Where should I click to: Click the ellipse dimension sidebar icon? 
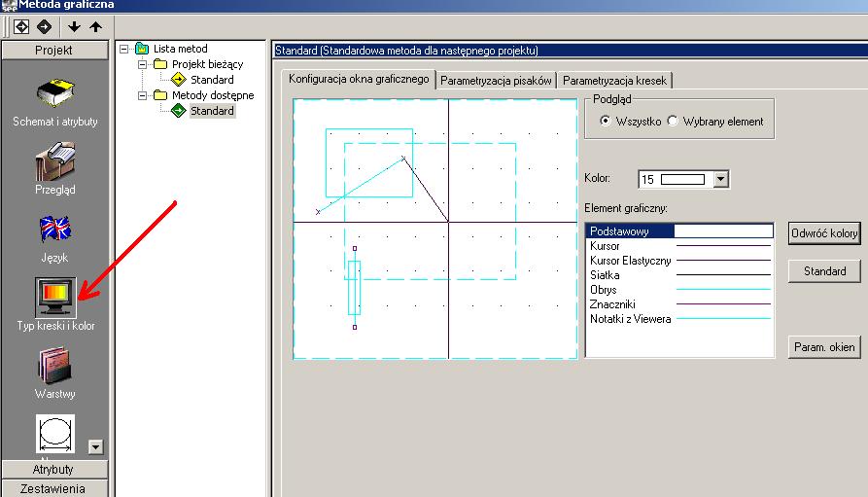55,433
